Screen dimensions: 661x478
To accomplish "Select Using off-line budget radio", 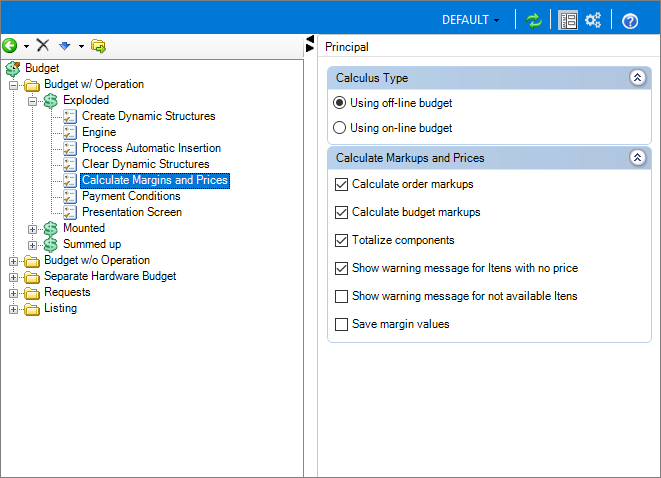I will point(339,103).
